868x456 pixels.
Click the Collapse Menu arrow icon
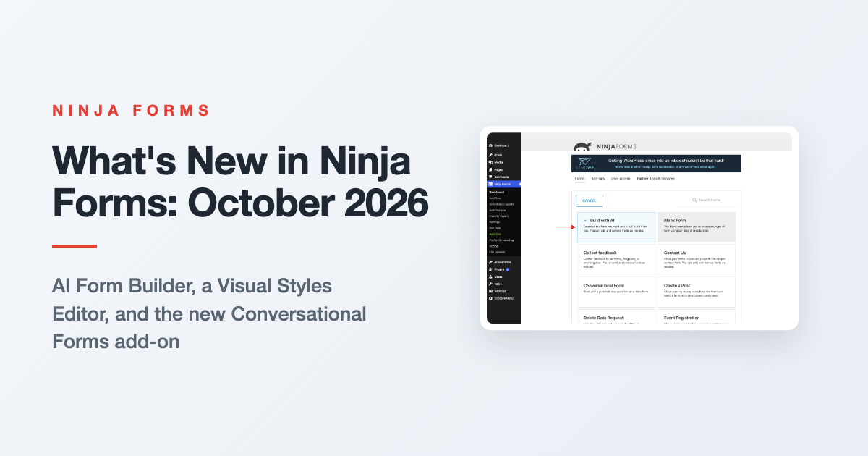(490, 298)
